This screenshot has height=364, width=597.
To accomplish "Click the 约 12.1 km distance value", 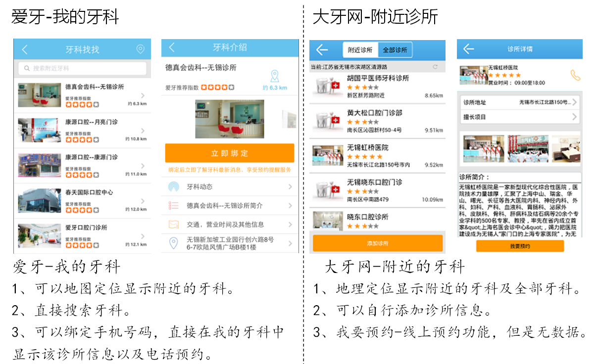I will (x=137, y=244).
